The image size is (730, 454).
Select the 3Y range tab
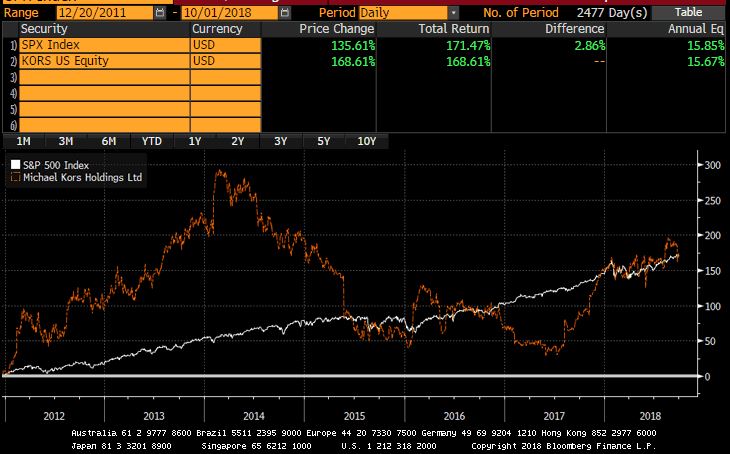[280, 141]
